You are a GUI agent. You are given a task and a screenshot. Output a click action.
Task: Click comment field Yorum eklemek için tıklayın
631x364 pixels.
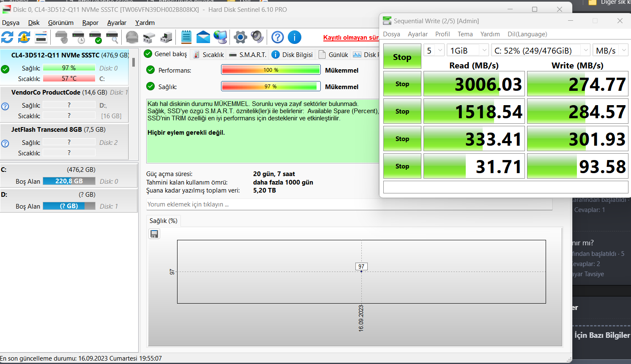349,204
